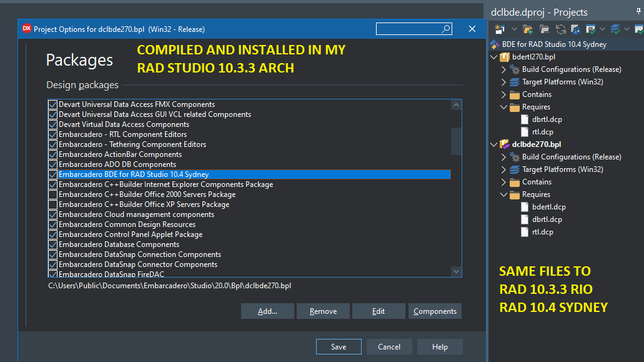Select dbrtl.dcp under dclbde270.bpl Requires
This screenshot has height=362, width=644.
pos(547,219)
